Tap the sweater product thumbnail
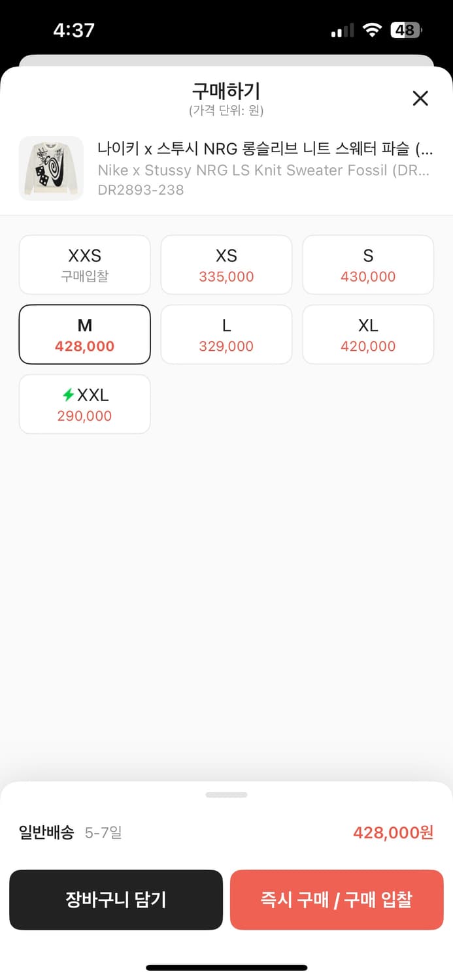Viewport: 453px width, 980px height. coord(51,169)
